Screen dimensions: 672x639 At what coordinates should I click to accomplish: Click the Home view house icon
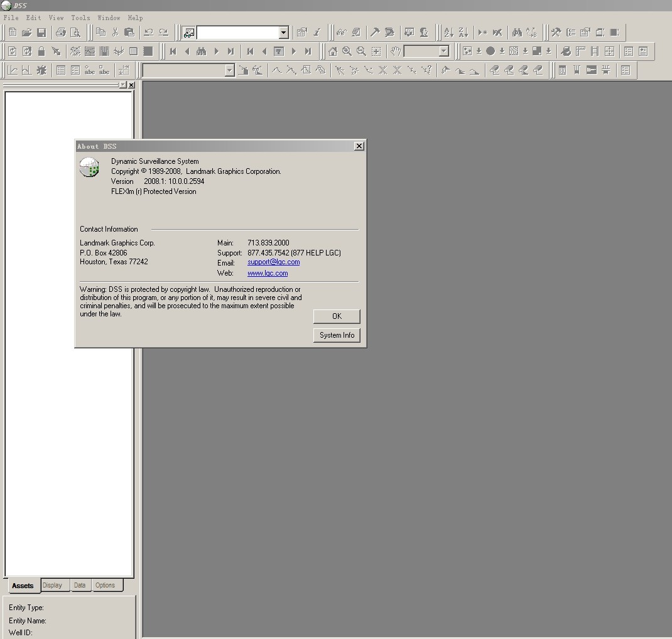(x=333, y=51)
